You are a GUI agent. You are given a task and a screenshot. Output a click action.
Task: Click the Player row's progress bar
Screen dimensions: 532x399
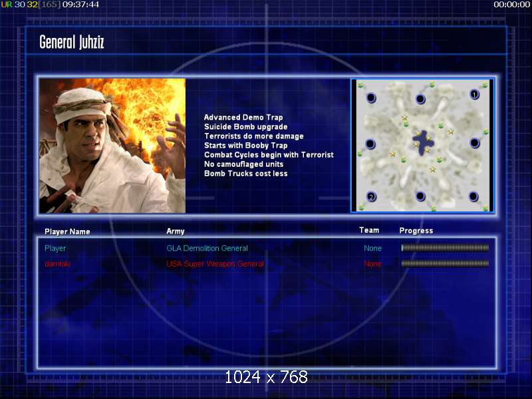[x=445, y=248]
